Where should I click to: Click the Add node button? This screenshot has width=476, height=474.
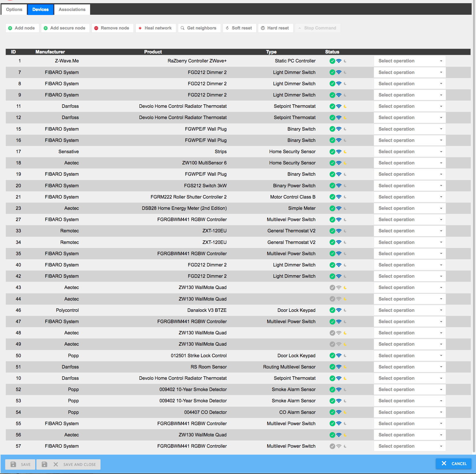coord(22,28)
